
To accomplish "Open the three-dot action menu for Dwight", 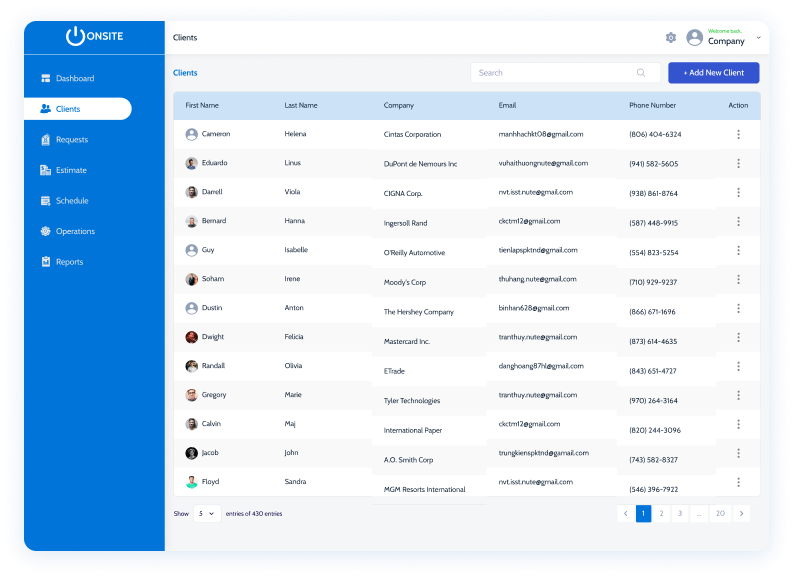I will (738, 338).
